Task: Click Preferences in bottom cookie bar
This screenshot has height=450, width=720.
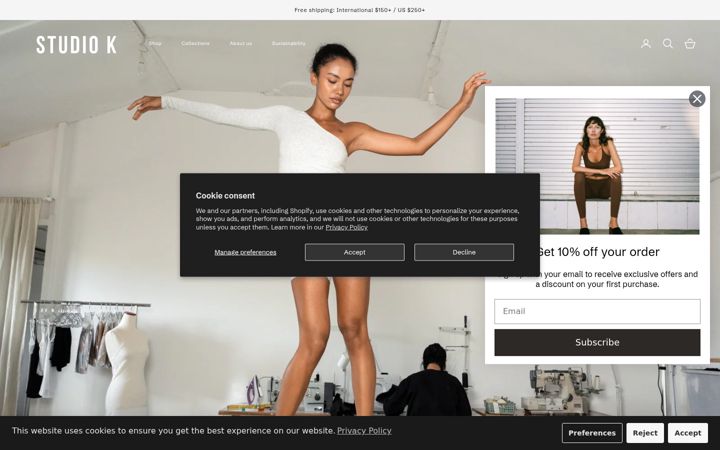Action: 592,433
